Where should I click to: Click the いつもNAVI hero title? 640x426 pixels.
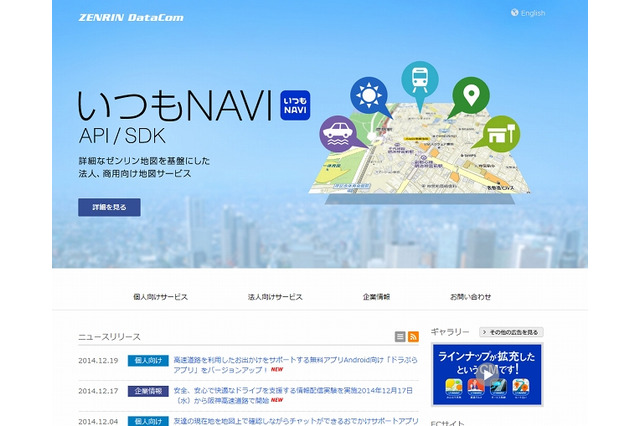[175, 105]
